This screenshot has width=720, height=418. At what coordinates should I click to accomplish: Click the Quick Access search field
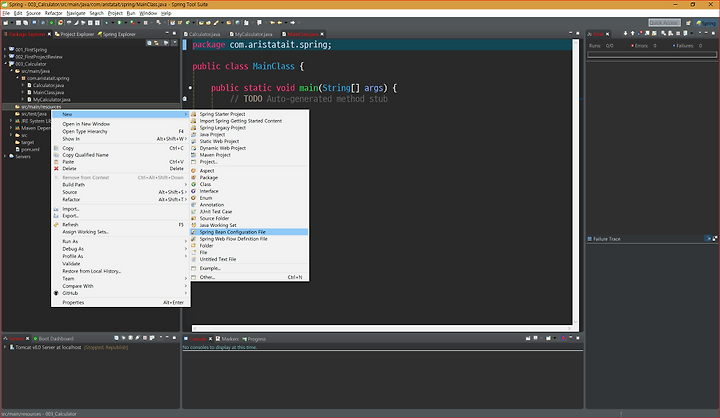[664, 23]
